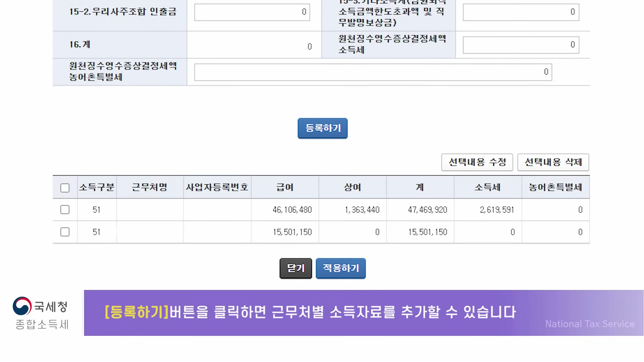Check the row with 급여 46,106,480
Viewport: 644px width, 362px height.
[65, 210]
